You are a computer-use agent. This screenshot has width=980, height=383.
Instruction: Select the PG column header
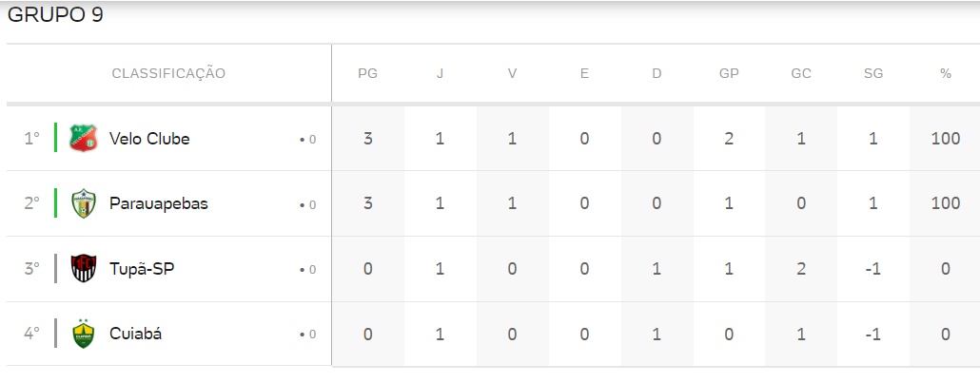point(367,74)
